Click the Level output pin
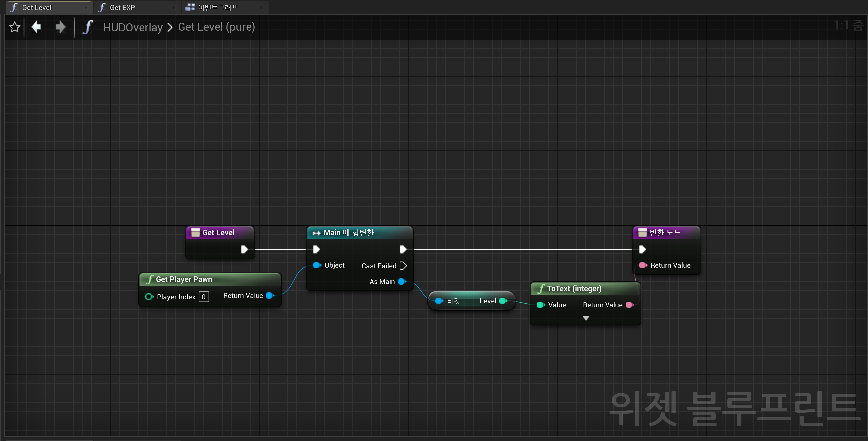 tap(503, 301)
